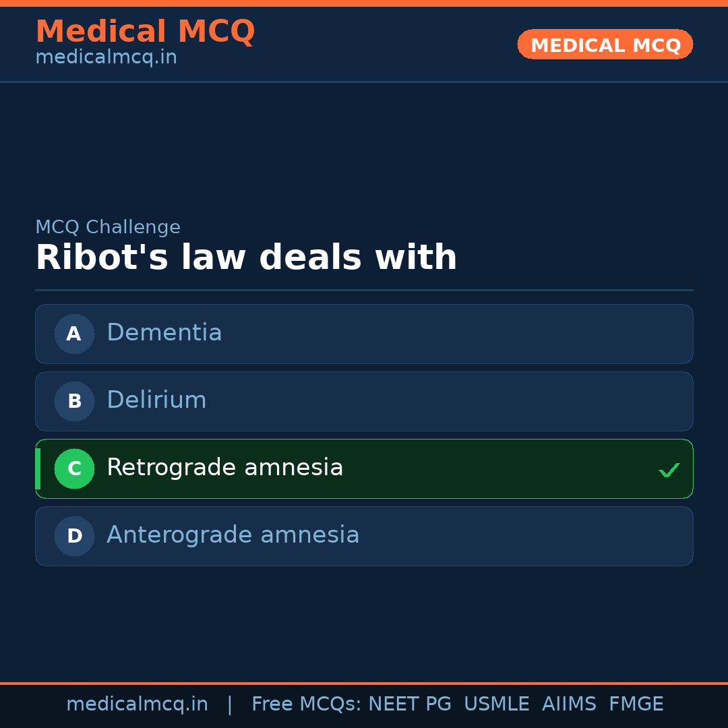This screenshot has width=728, height=728.
Task: Click the letter D circle icon
Action: (x=74, y=536)
